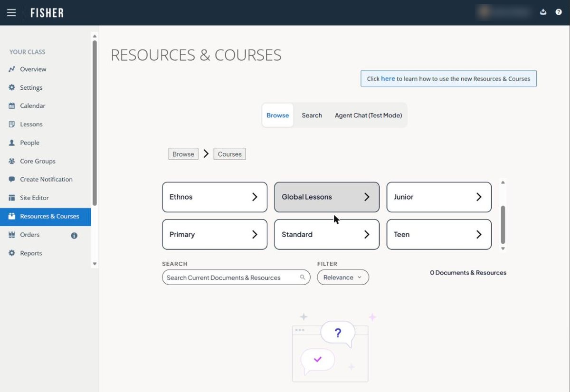Click the sidebar scrollbar down arrow
The height and width of the screenshot is (392, 570).
pyautogui.click(x=95, y=264)
